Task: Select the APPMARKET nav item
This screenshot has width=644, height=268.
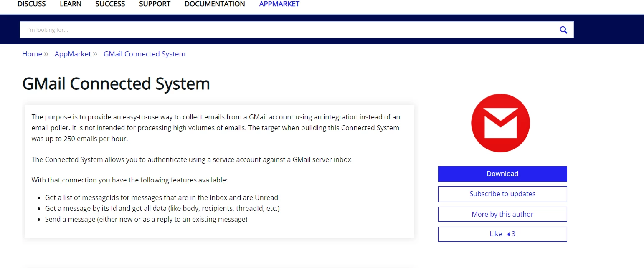Action: 279,4
